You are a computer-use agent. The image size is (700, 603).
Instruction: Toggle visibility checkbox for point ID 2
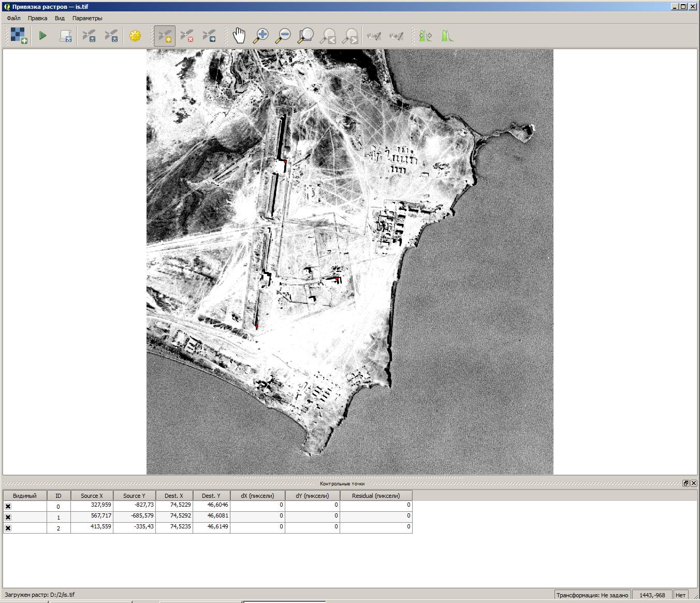coord(8,528)
